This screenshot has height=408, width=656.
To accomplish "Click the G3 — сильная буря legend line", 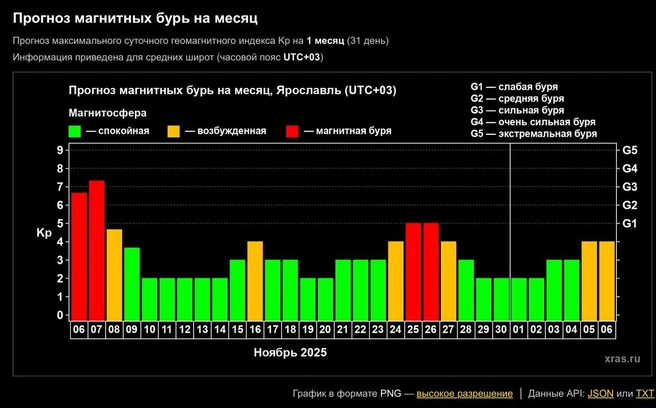I will click(517, 110).
